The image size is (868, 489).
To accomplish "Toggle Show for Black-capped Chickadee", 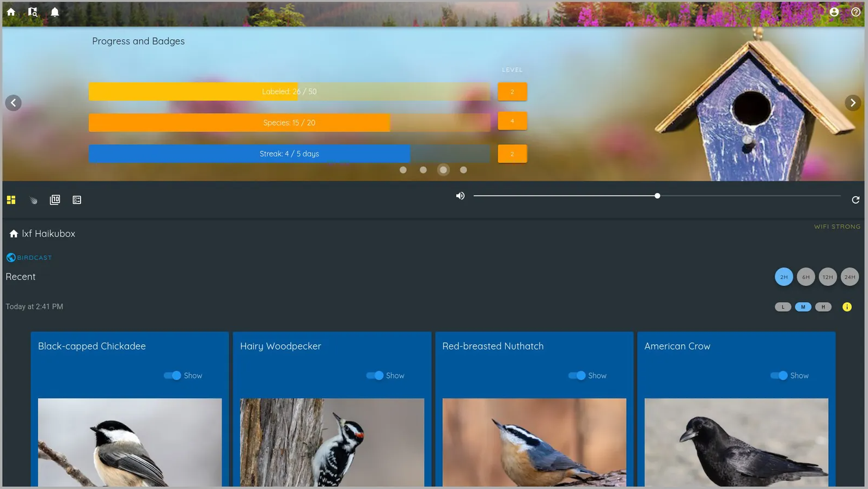I will point(173,376).
